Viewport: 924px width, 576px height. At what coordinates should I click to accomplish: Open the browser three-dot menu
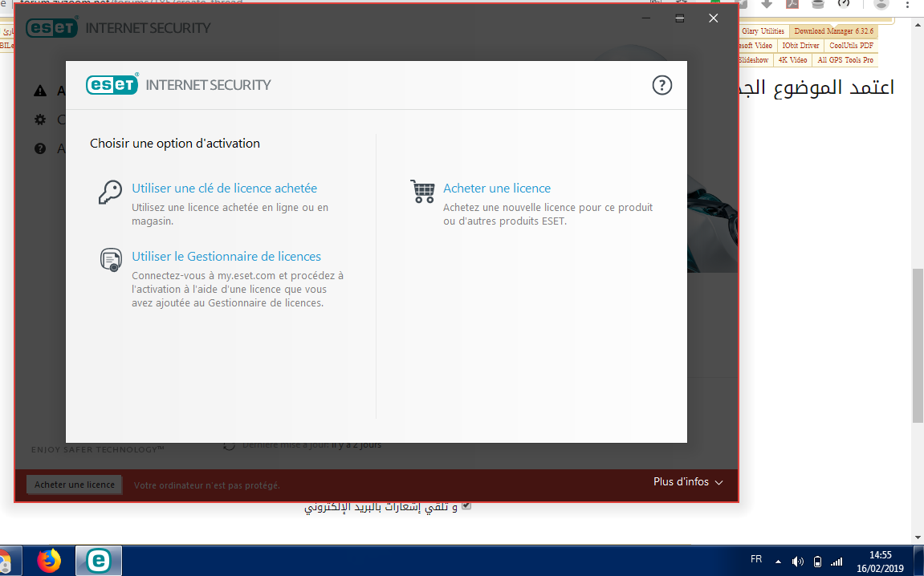pos(907,4)
